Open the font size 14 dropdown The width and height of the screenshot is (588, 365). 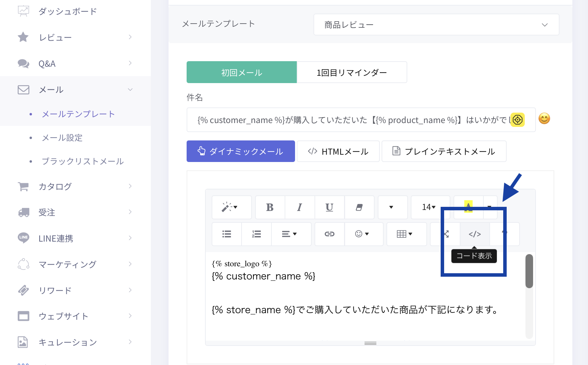(429, 208)
